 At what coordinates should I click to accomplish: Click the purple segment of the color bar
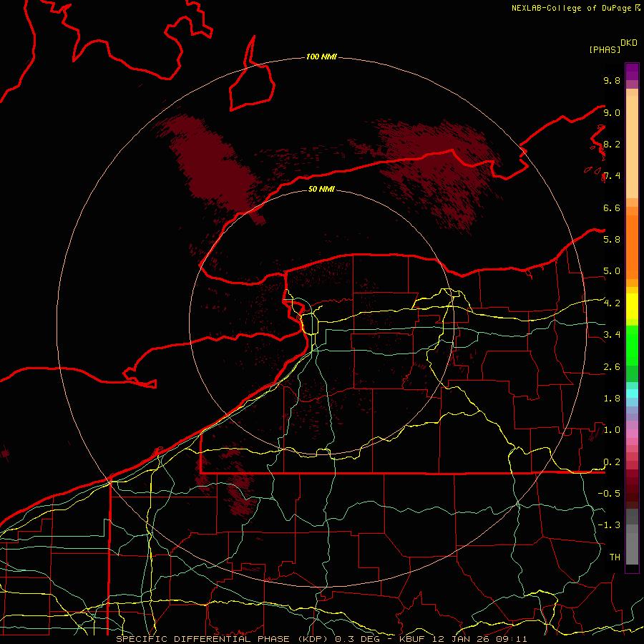(632, 72)
